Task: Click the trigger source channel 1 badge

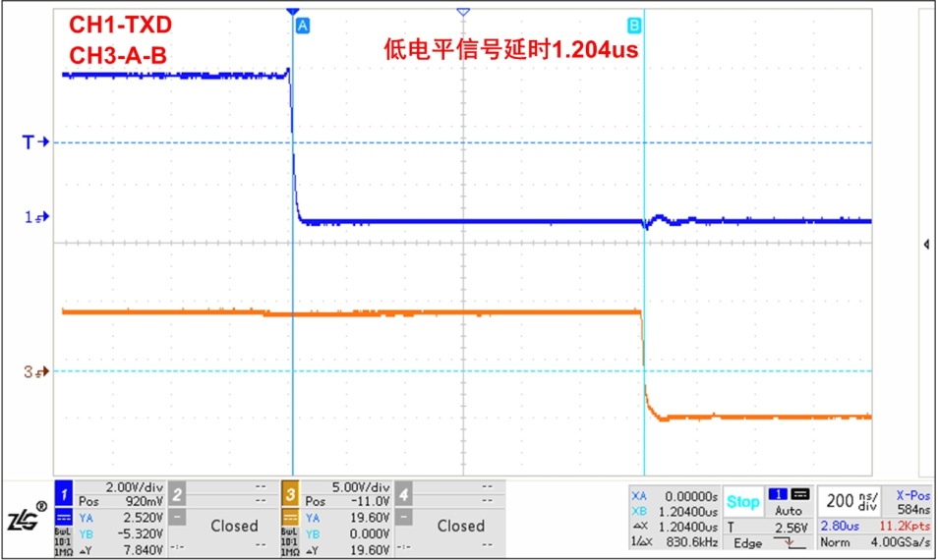Action: (778, 494)
